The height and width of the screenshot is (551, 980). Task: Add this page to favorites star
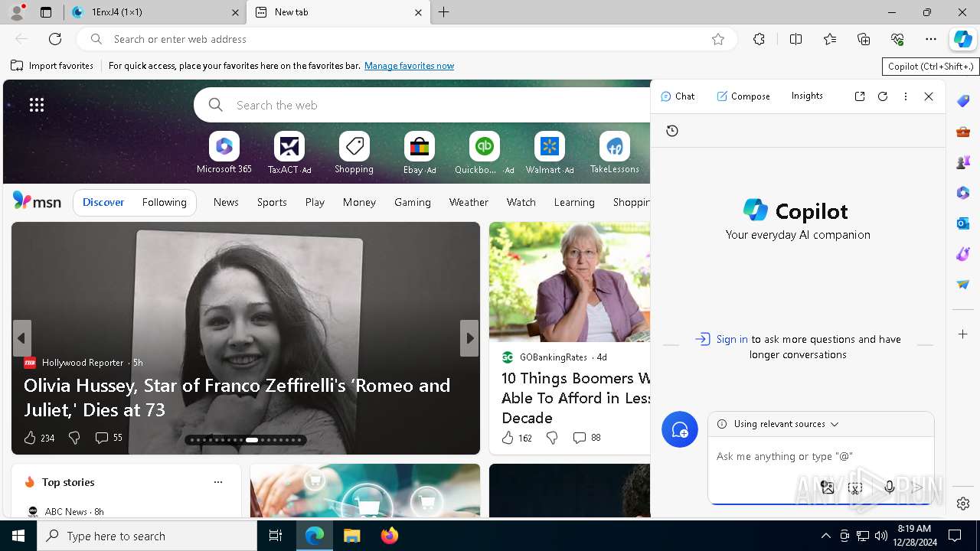(x=718, y=39)
